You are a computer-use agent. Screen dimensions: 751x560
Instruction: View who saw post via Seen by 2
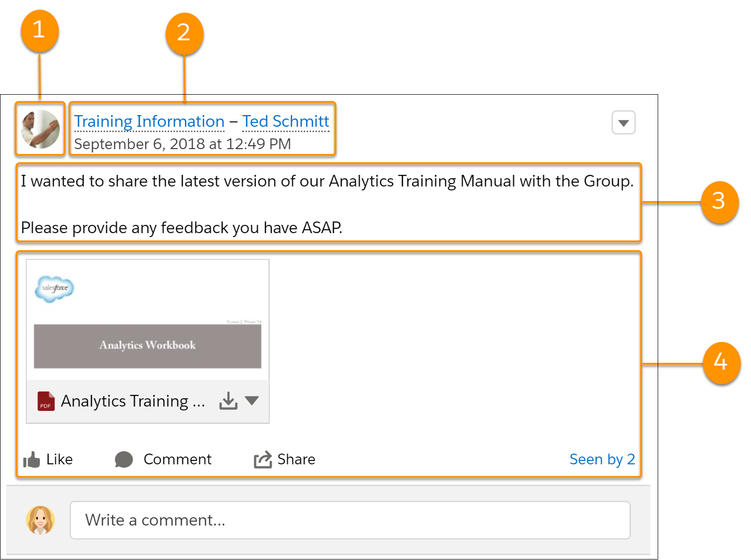pyautogui.click(x=602, y=459)
